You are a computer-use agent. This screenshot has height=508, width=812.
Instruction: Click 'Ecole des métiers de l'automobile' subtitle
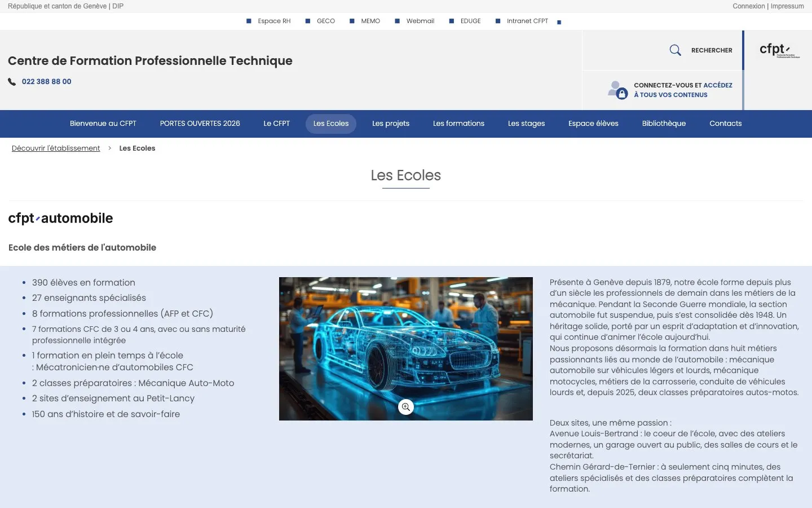pyautogui.click(x=82, y=248)
